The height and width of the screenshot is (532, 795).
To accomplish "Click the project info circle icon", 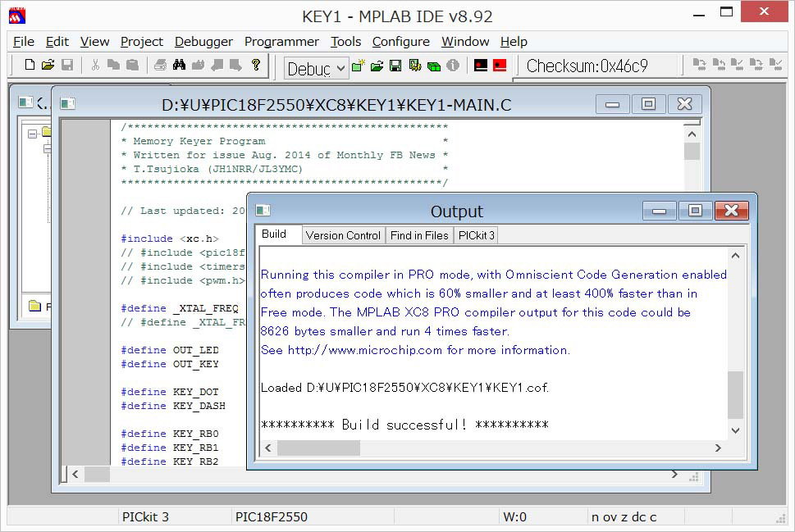I will click(453, 66).
